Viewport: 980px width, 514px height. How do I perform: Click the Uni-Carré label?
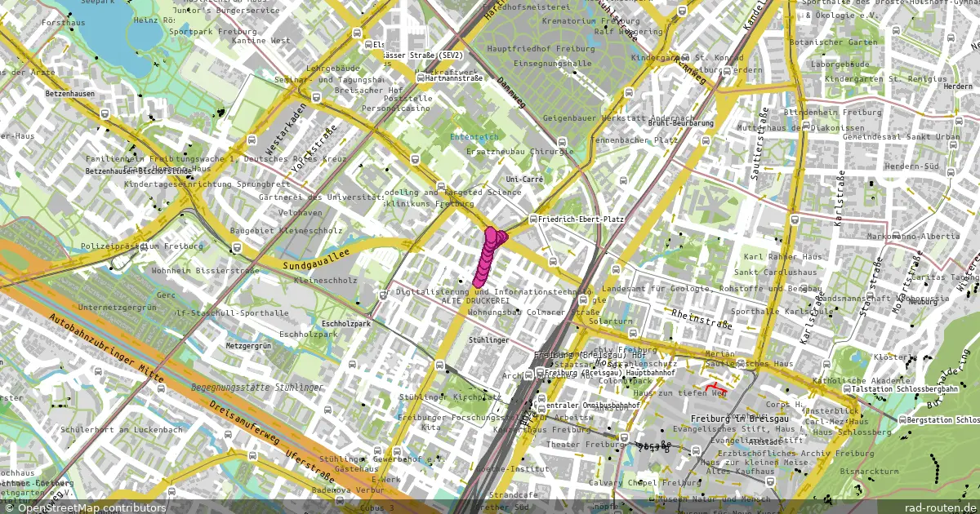point(525,178)
